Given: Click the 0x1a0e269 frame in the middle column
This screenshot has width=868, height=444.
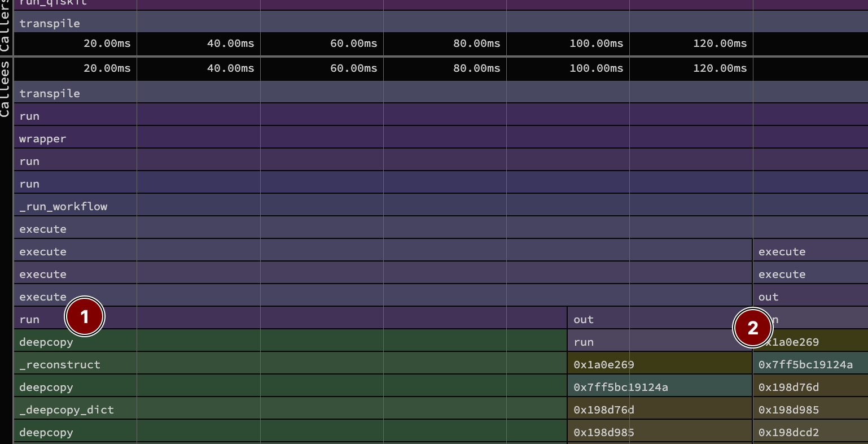Looking at the screenshot, I should click(604, 364).
